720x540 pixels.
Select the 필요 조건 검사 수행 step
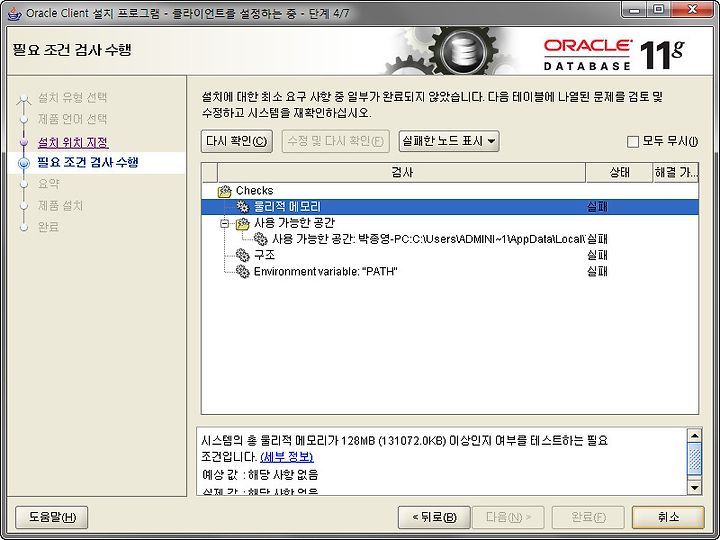coord(88,163)
